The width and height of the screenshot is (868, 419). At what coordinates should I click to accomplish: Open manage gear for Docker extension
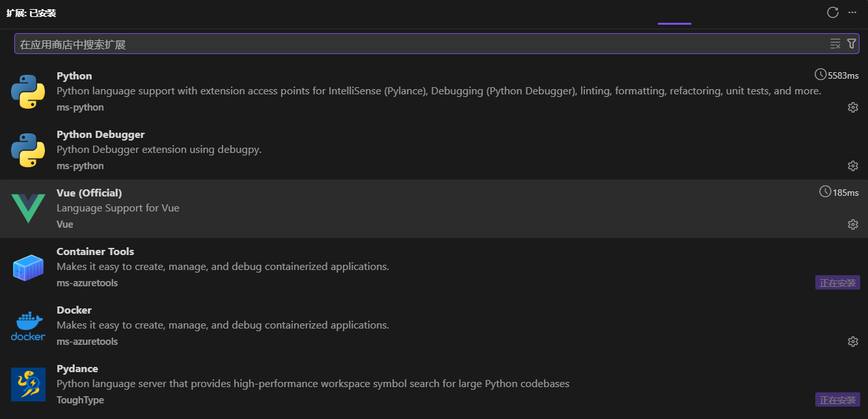click(x=853, y=342)
